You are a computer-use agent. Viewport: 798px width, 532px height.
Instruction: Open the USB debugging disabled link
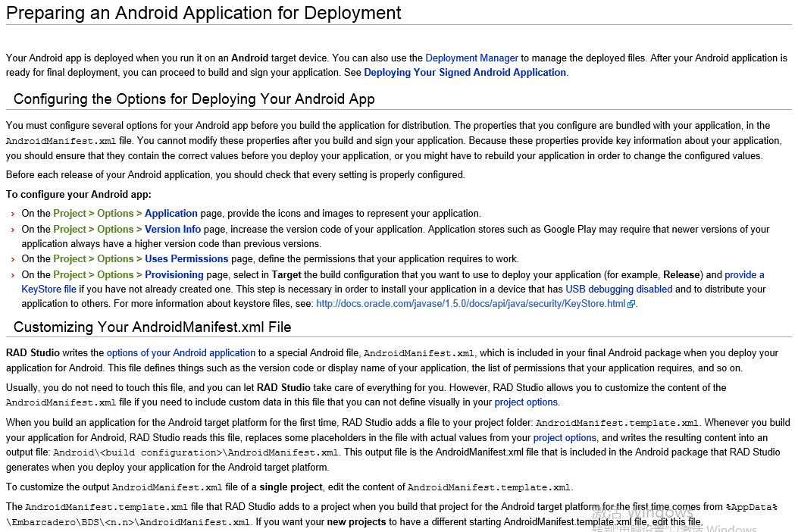coord(619,289)
